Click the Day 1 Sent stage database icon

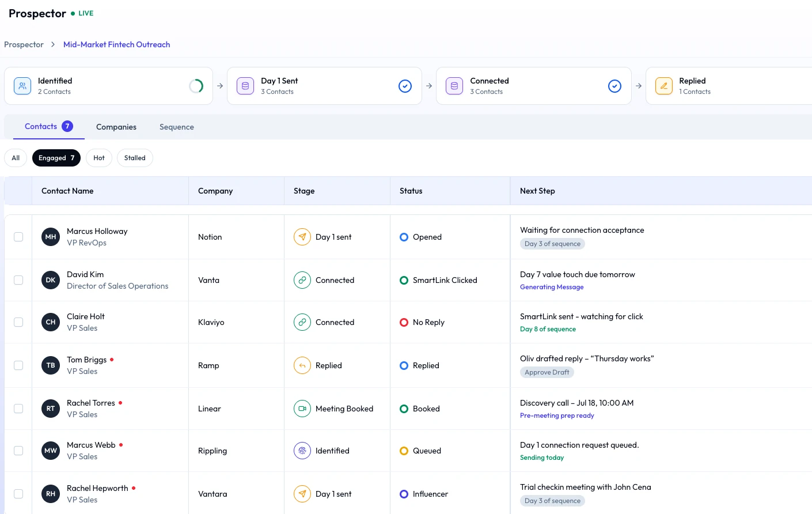coord(245,86)
